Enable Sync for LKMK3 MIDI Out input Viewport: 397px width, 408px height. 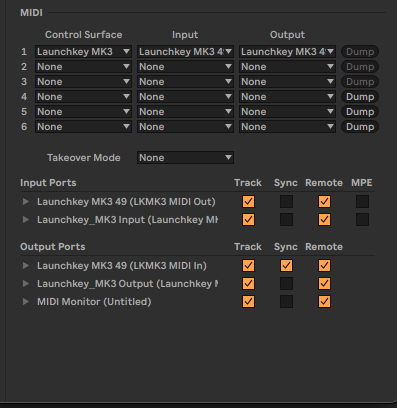coord(286,202)
